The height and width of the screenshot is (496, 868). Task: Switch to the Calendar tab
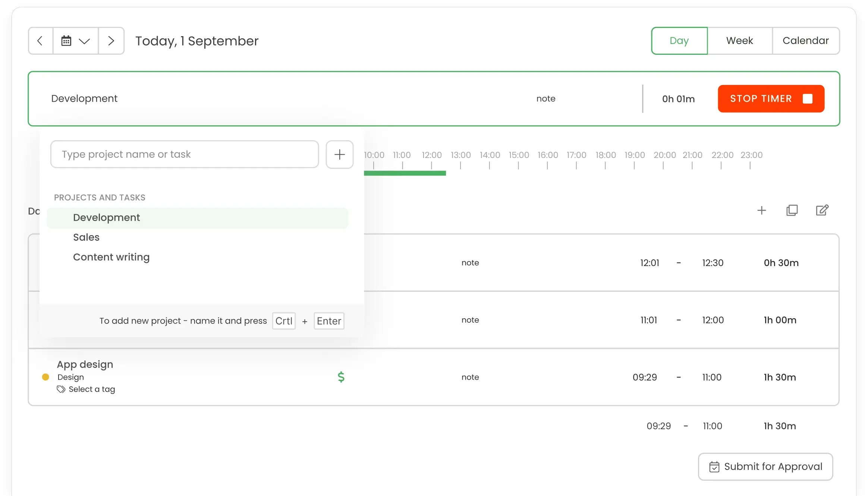[806, 41]
